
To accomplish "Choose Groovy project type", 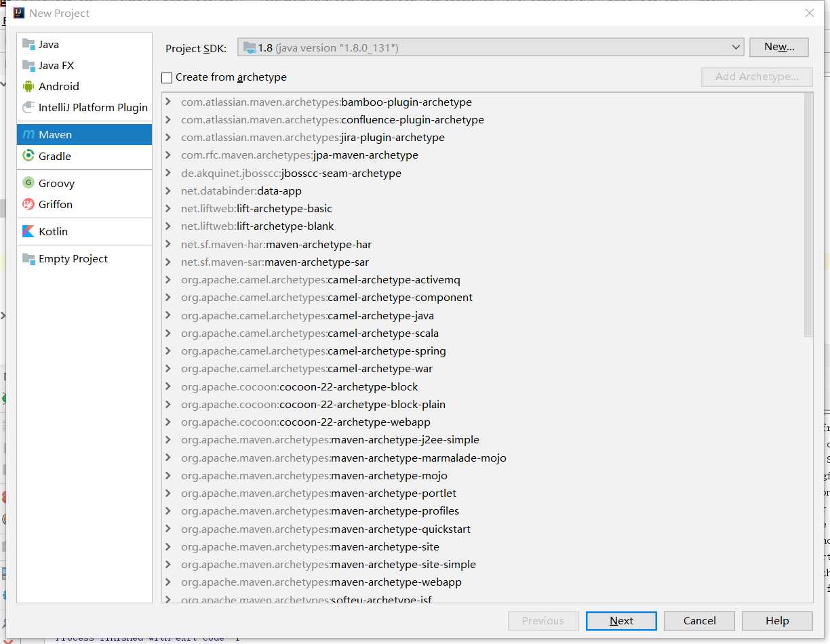I will [x=84, y=183].
